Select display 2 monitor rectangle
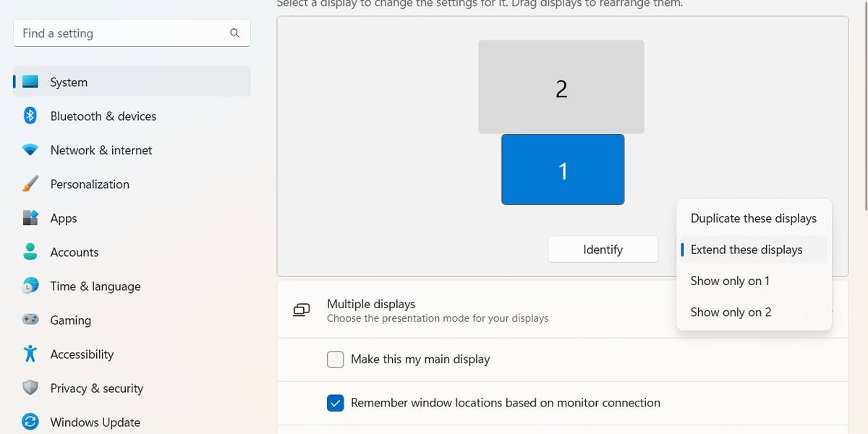Viewport: 868px width, 434px height. tap(561, 88)
